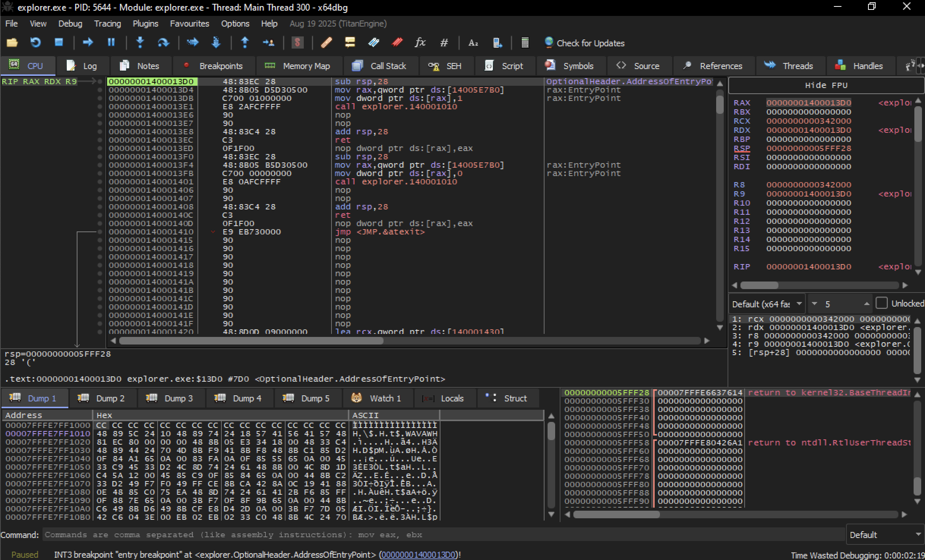The width and height of the screenshot is (925, 560).
Task: Run to user code via toolbar icon
Action: point(268,42)
